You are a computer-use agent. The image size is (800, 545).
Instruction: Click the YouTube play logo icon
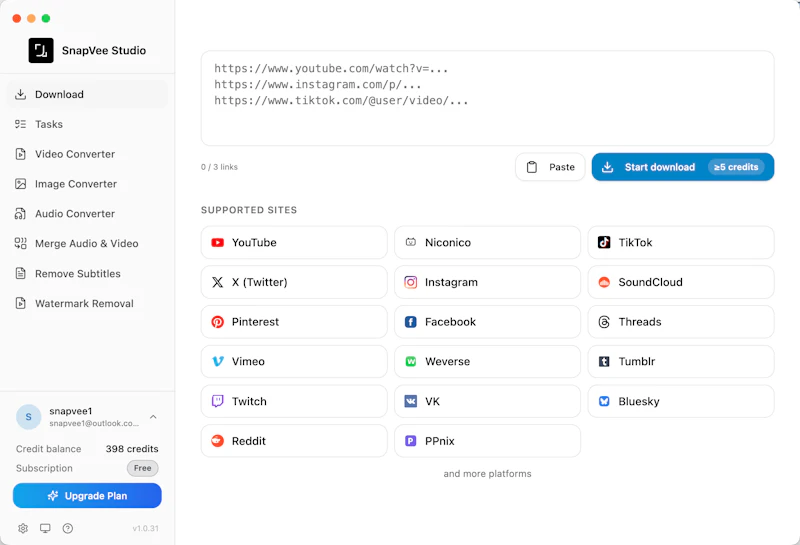(x=218, y=242)
